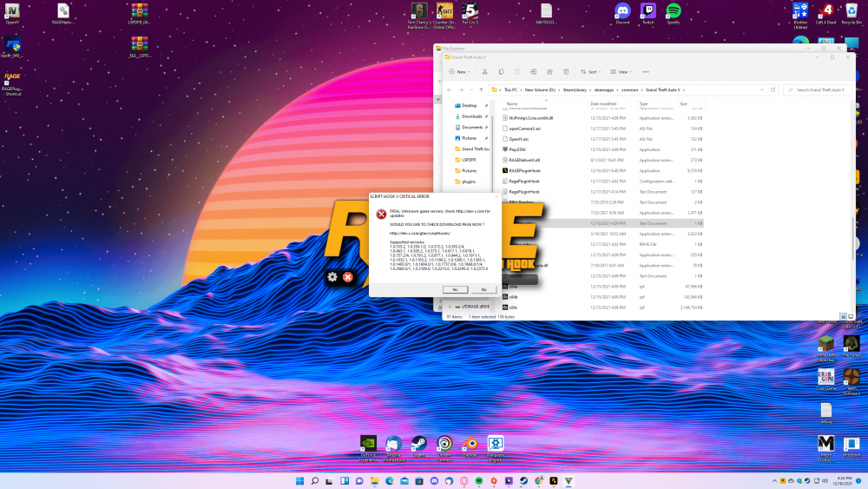Viewport: 868px width, 489px height.
Task: Click the Delete trash icon in Explorer toolbar
Action: tap(566, 72)
